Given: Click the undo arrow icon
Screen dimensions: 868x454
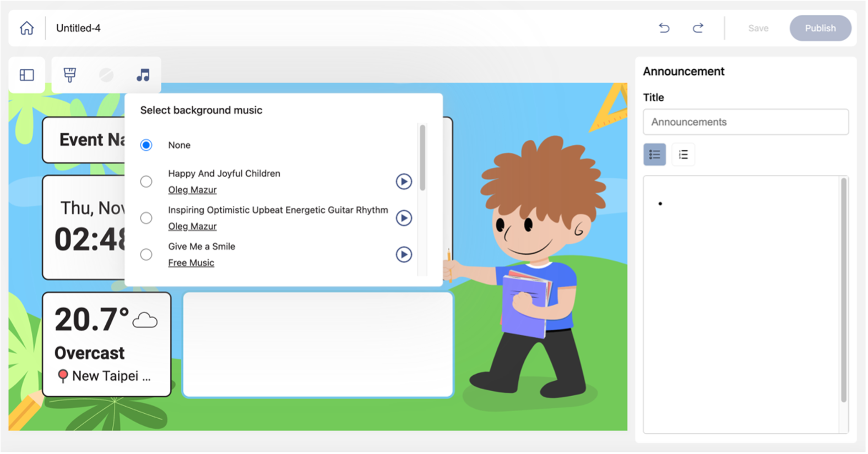Looking at the screenshot, I should 665,28.
